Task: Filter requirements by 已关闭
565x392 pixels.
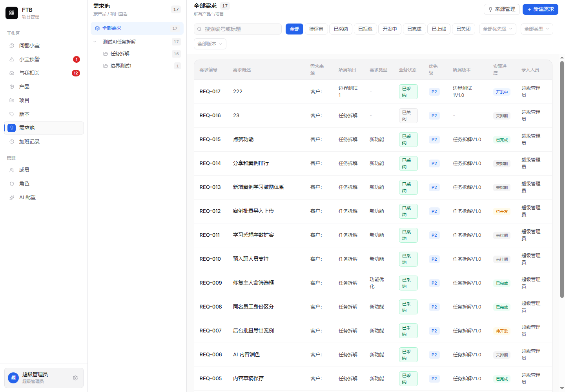Action: click(463, 29)
